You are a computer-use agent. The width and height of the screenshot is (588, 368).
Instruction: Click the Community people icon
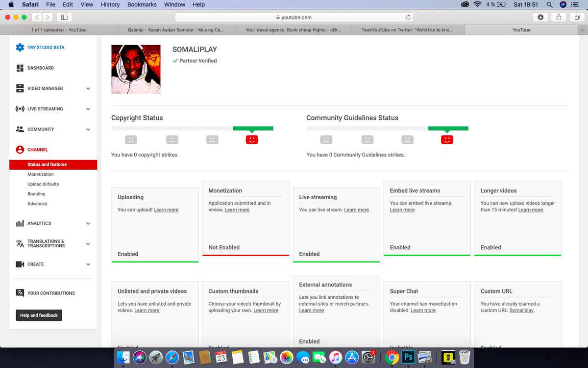[x=20, y=130]
